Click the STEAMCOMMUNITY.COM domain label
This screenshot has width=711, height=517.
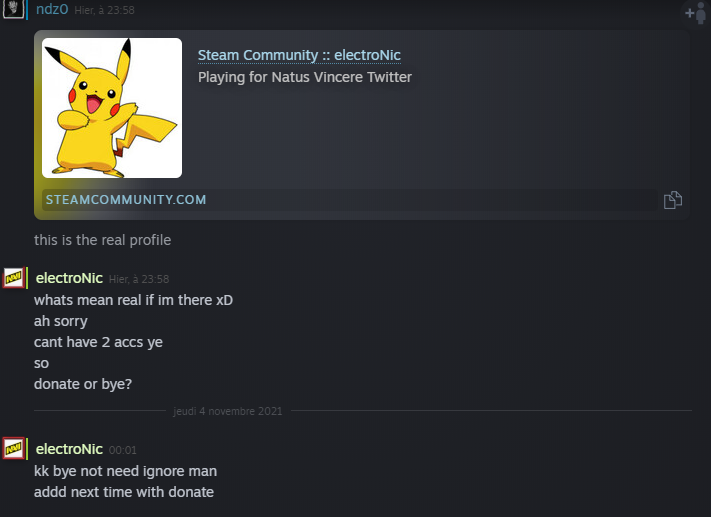point(126,200)
